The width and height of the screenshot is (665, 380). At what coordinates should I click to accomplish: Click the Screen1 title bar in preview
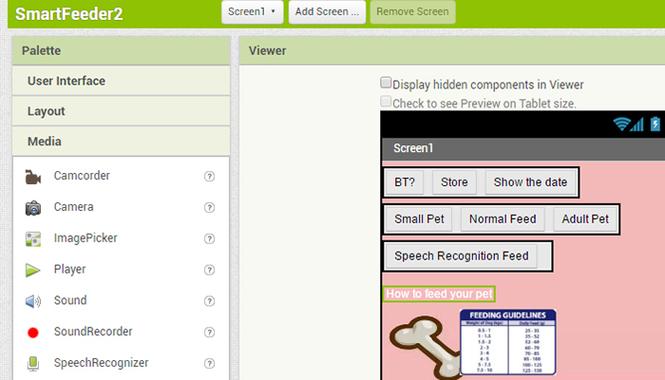[x=523, y=148]
